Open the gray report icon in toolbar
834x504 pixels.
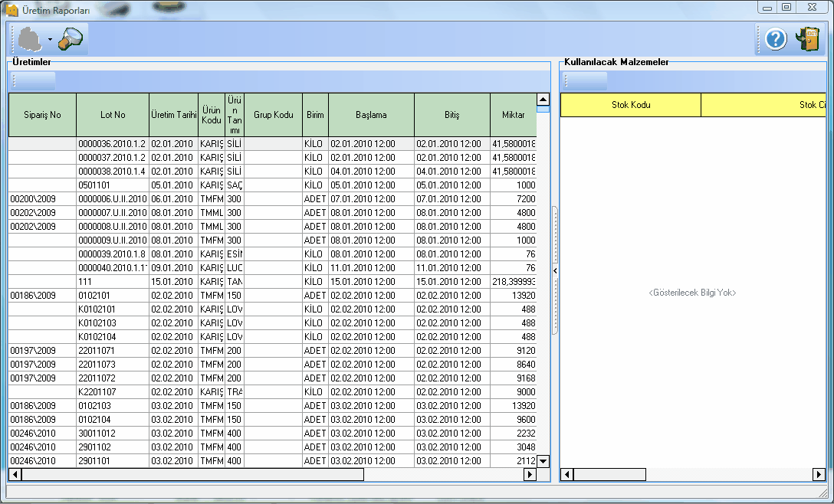tap(30, 39)
